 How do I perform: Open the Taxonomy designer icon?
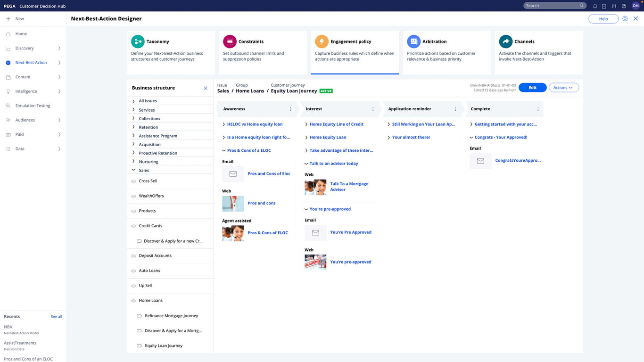click(138, 41)
